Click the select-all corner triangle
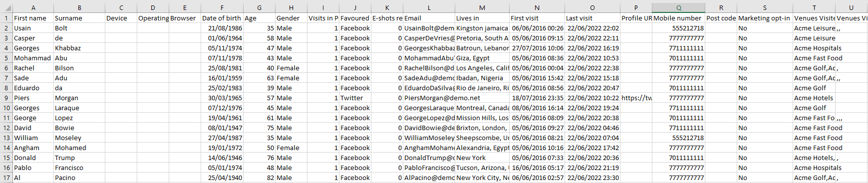The image size is (868, 183). click(x=6, y=7)
